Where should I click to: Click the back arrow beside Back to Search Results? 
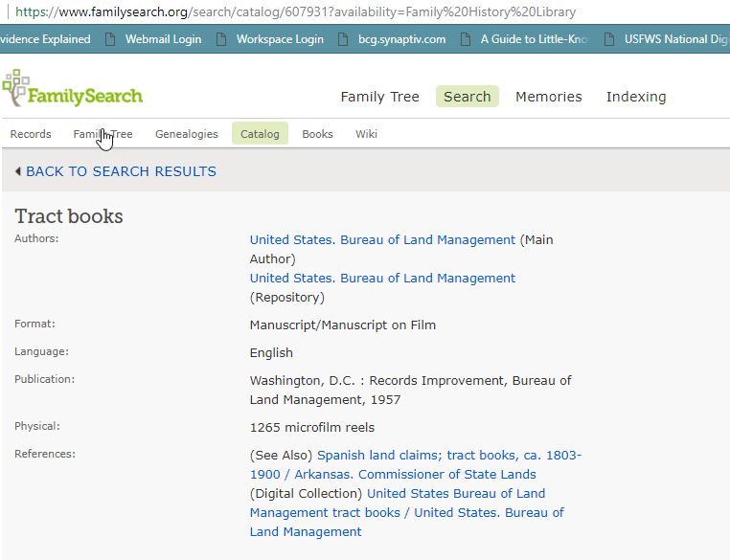coord(17,171)
